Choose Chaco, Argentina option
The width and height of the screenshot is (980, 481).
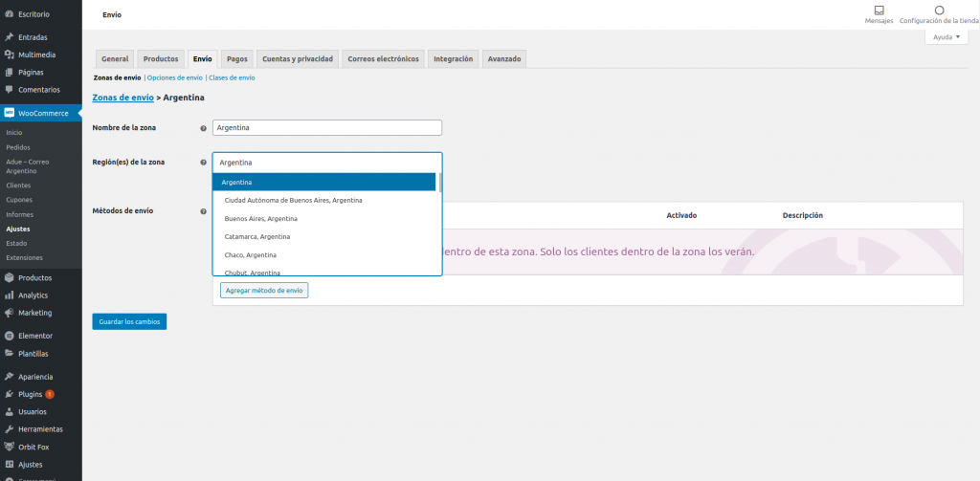[x=323, y=255]
